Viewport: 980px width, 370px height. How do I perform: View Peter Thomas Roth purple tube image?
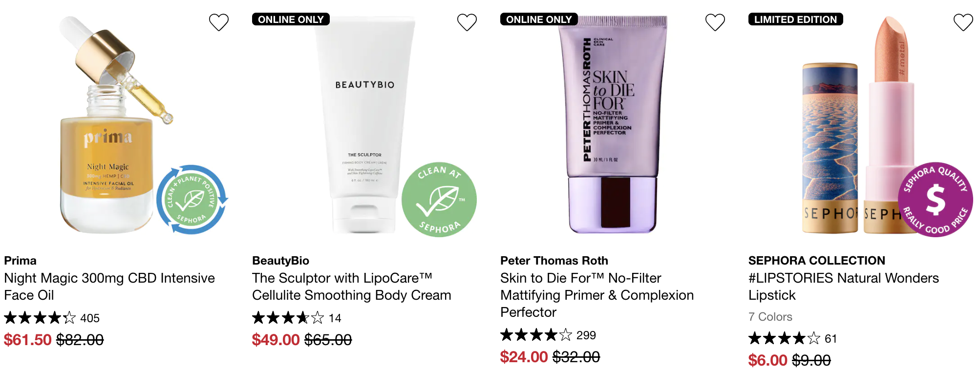pos(613,124)
